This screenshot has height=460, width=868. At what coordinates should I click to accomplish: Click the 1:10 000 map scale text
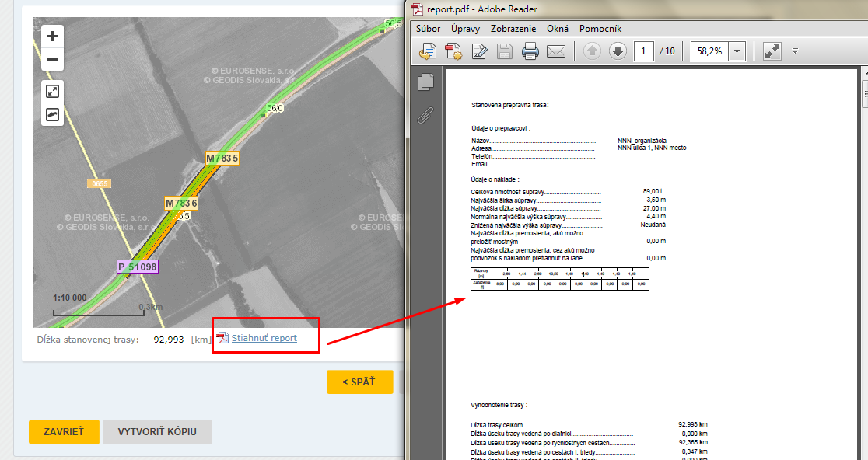click(x=70, y=298)
